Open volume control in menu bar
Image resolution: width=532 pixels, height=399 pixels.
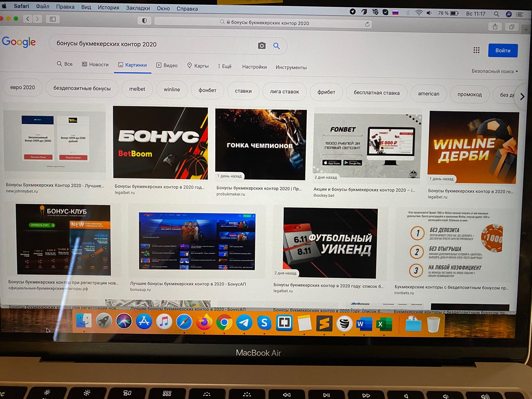pyautogui.click(x=429, y=13)
